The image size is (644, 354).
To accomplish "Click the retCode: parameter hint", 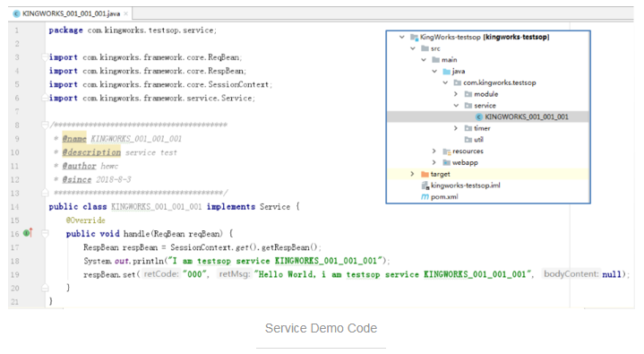I will point(161,274).
